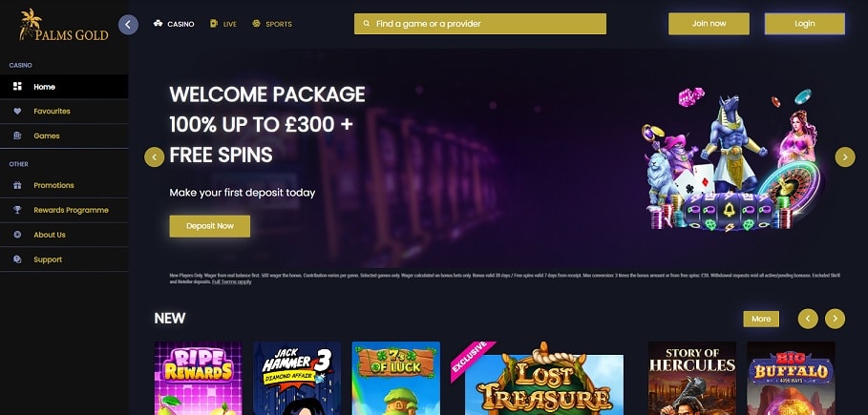This screenshot has width=868, height=415.
Task: Switch to the Live tab
Action: pos(223,24)
